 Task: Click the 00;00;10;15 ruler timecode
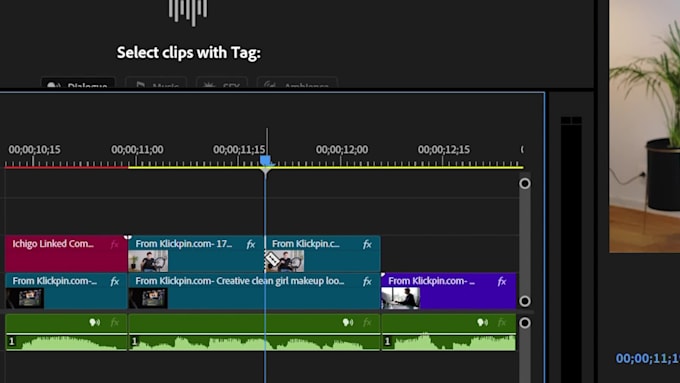click(35, 150)
